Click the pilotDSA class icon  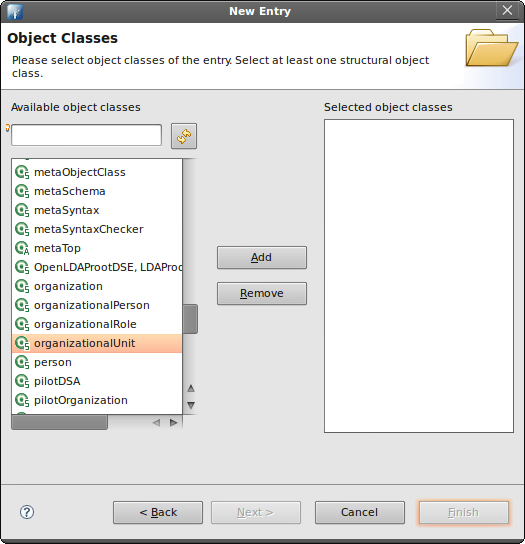coord(22,382)
